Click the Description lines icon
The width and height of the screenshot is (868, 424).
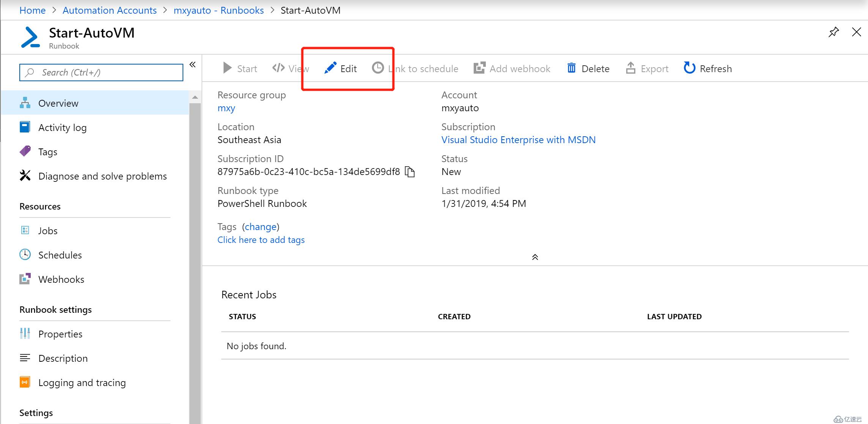pos(25,358)
